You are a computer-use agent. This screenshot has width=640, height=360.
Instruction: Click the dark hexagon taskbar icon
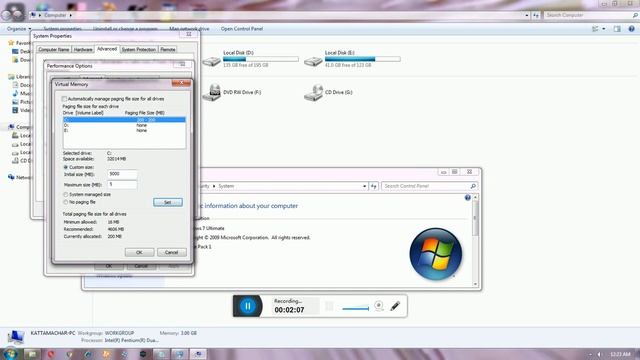click(143, 354)
